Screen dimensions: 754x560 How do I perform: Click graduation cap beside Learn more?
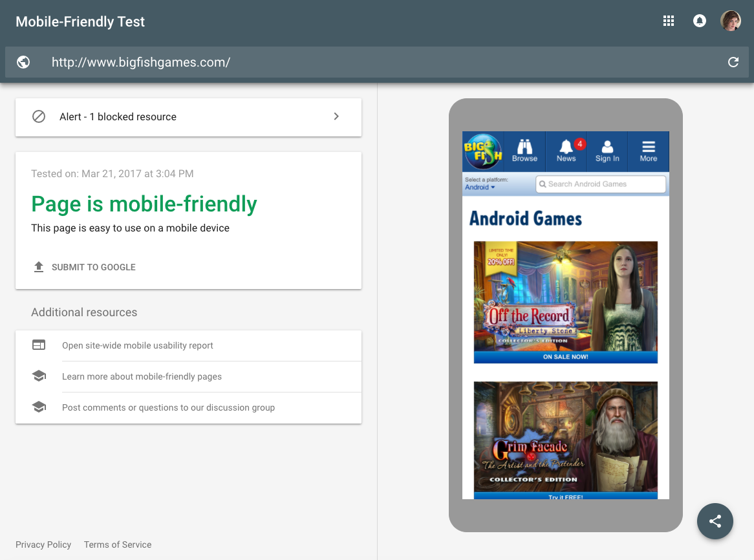coord(39,376)
